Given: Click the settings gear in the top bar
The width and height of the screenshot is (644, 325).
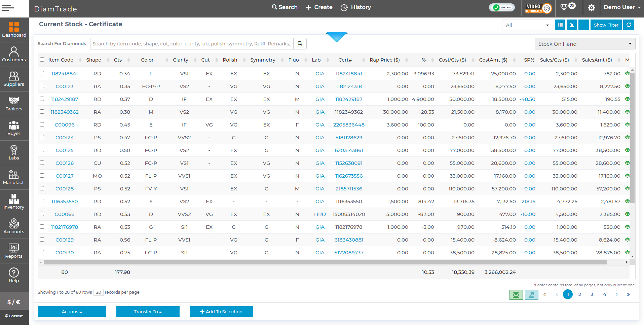Looking at the screenshot, I should pos(591,7).
